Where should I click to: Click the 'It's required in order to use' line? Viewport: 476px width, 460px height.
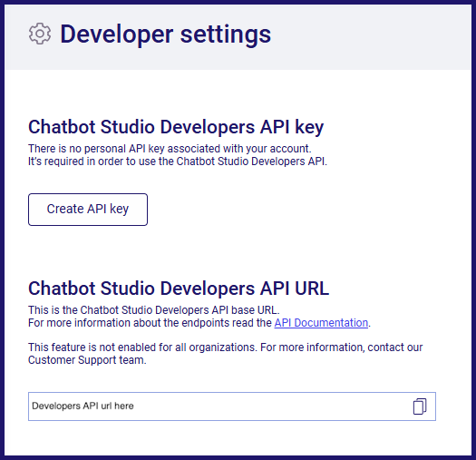[x=178, y=161]
